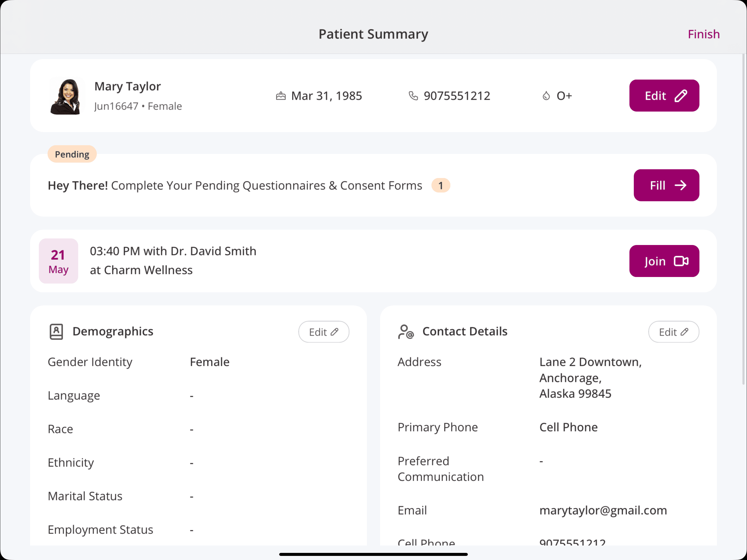Screen dimensions: 747x560
Task: Click the marytaylor@gmail.com email address
Action: (603, 510)
